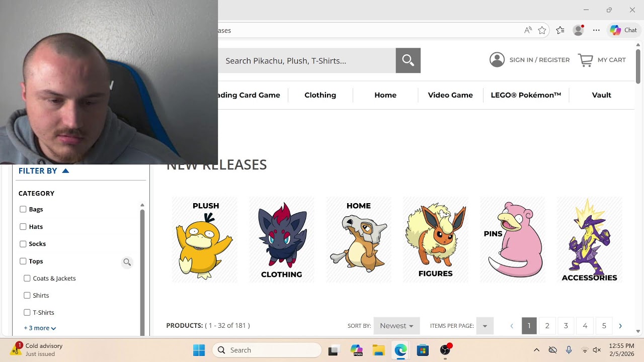Open the My Cart shopping cart icon
Image resolution: width=644 pixels, height=362 pixels.
pyautogui.click(x=586, y=60)
